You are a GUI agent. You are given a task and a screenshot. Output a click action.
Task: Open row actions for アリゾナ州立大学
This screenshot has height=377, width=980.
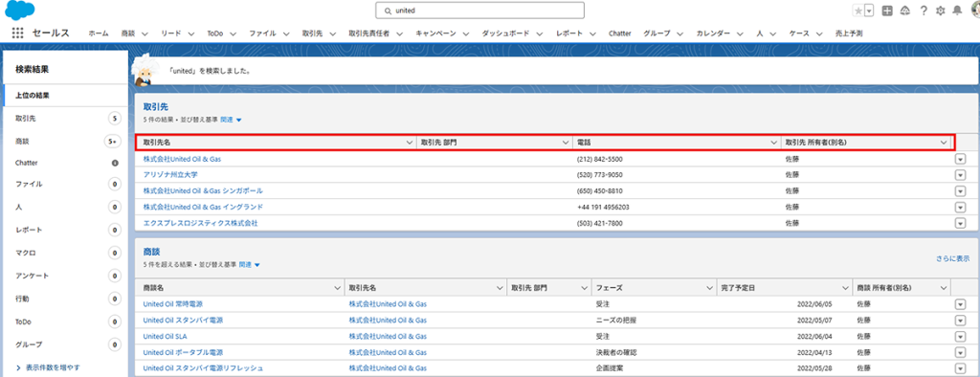(960, 175)
